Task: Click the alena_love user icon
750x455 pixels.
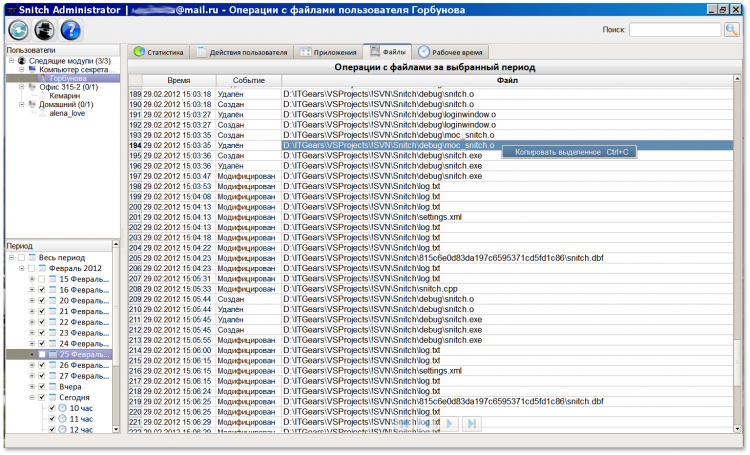Action: [x=43, y=113]
